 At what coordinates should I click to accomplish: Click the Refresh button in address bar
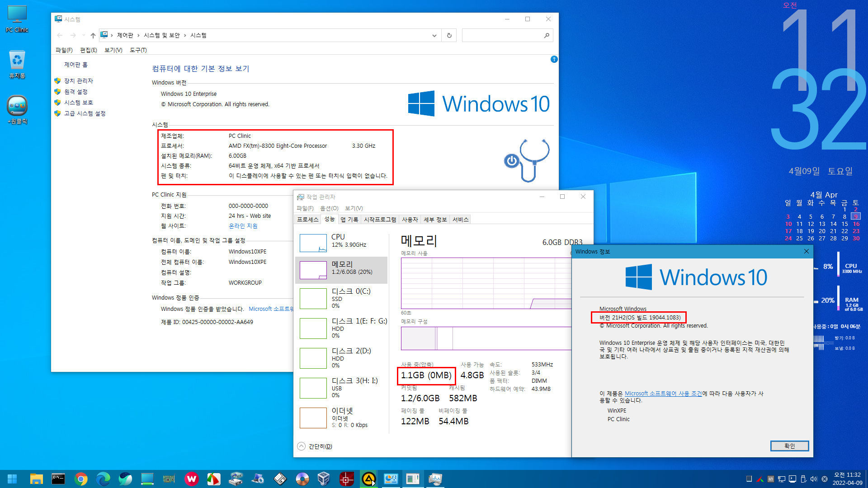pyautogui.click(x=449, y=35)
